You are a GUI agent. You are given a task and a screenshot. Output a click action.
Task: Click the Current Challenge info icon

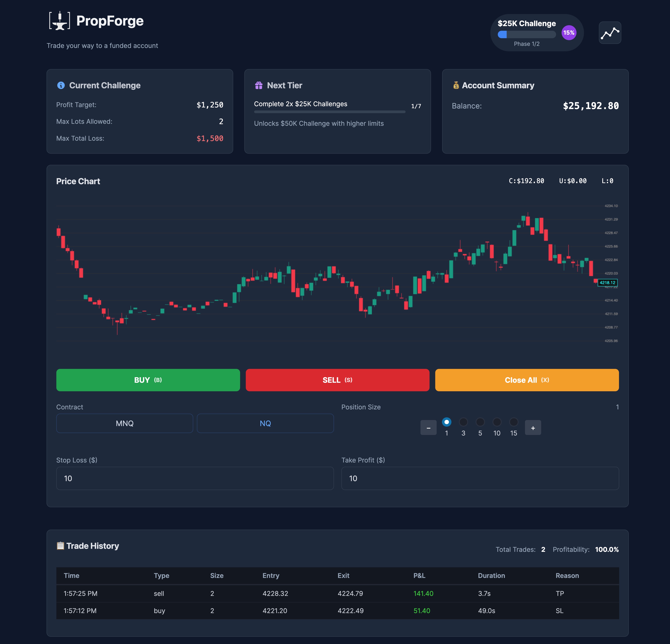click(61, 85)
